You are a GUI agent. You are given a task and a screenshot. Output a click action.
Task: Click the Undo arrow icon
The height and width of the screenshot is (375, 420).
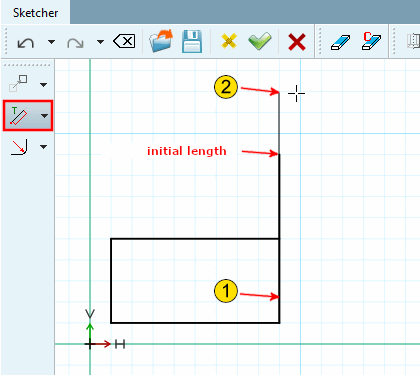[x=26, y=42]
